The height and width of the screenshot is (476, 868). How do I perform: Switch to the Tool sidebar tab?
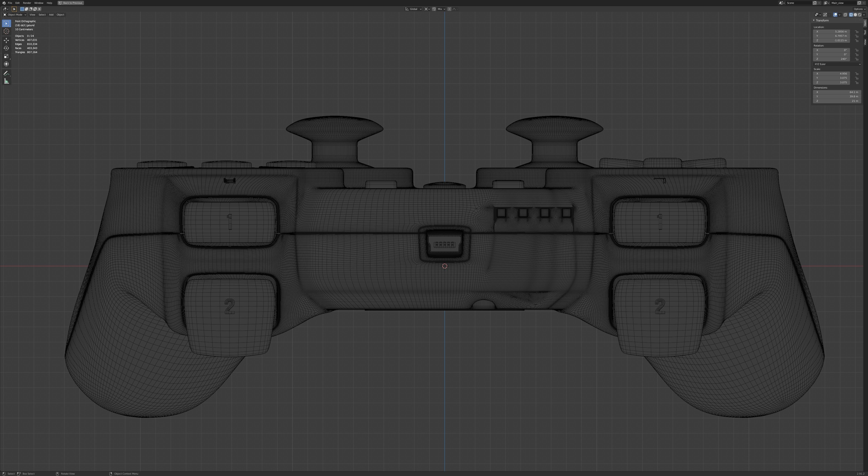865,32
